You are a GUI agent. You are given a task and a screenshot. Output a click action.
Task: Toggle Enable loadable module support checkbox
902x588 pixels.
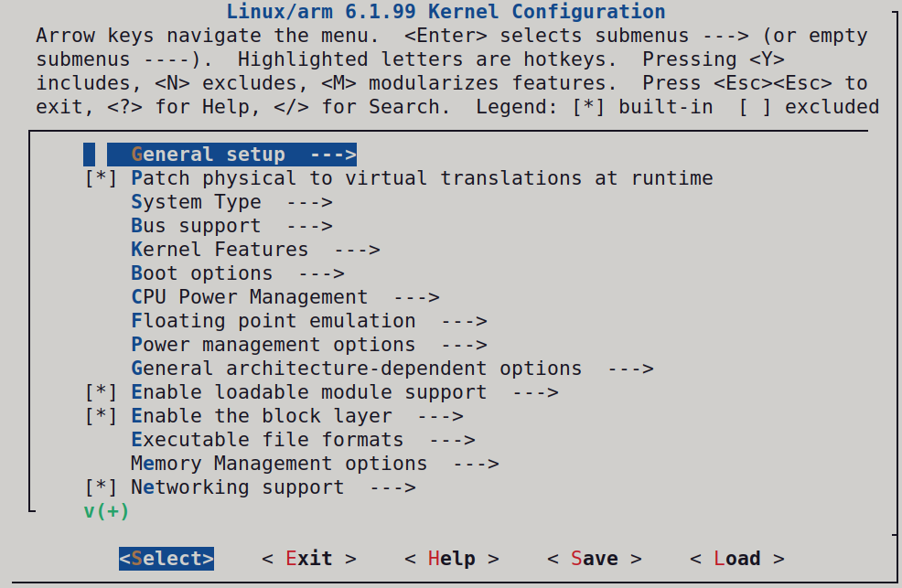coord(101,392)
